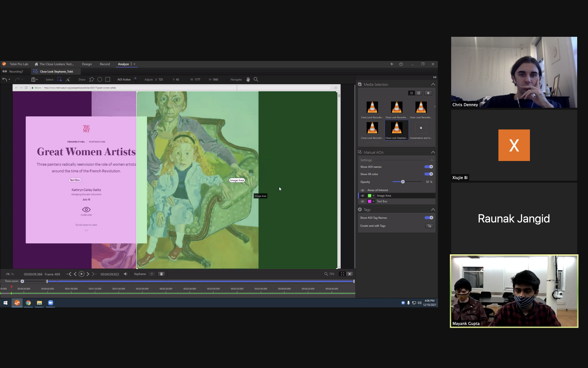Select Close Look Stephanie_Tobii tab
The image size is (588, 368).
(x=56, y=72)
